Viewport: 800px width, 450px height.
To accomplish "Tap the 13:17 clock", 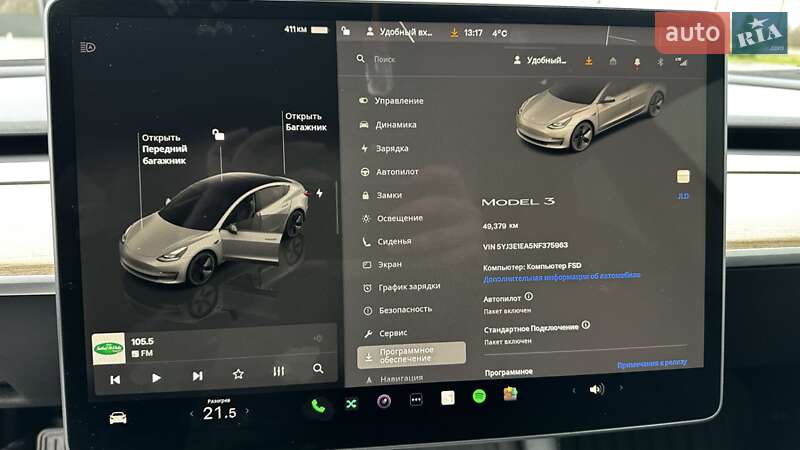I will 473,33.
